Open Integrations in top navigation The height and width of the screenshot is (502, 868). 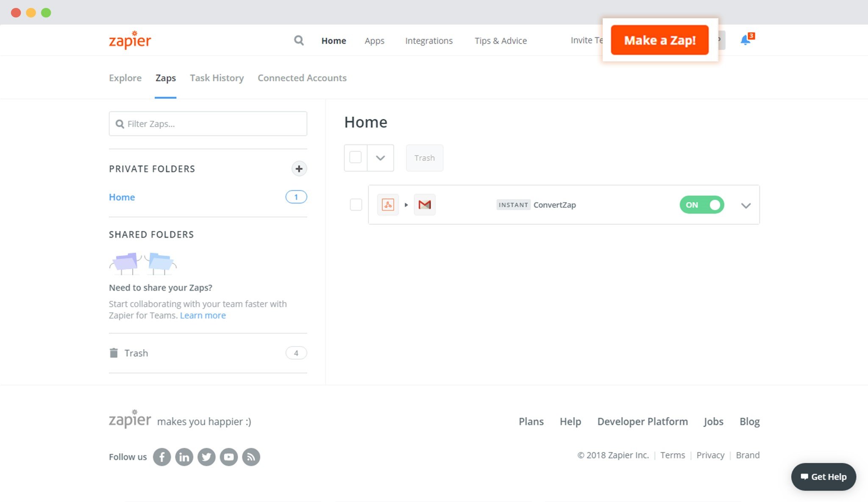(429, 41)
